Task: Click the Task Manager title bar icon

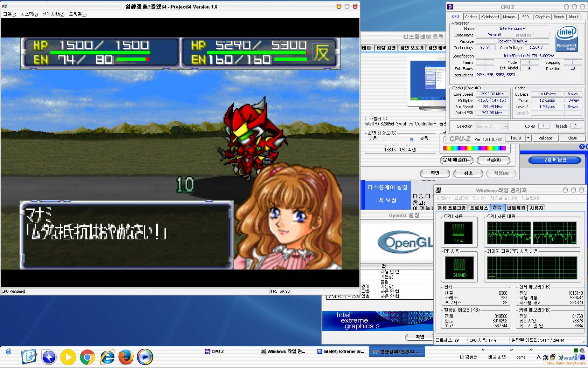Action: tap(438, 190)
